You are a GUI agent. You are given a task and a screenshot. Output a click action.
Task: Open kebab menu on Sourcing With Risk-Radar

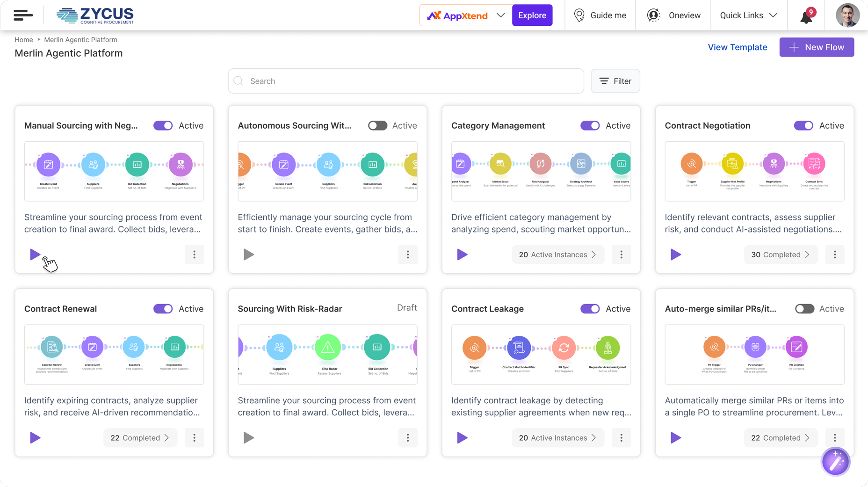click(x=407, y=438)
